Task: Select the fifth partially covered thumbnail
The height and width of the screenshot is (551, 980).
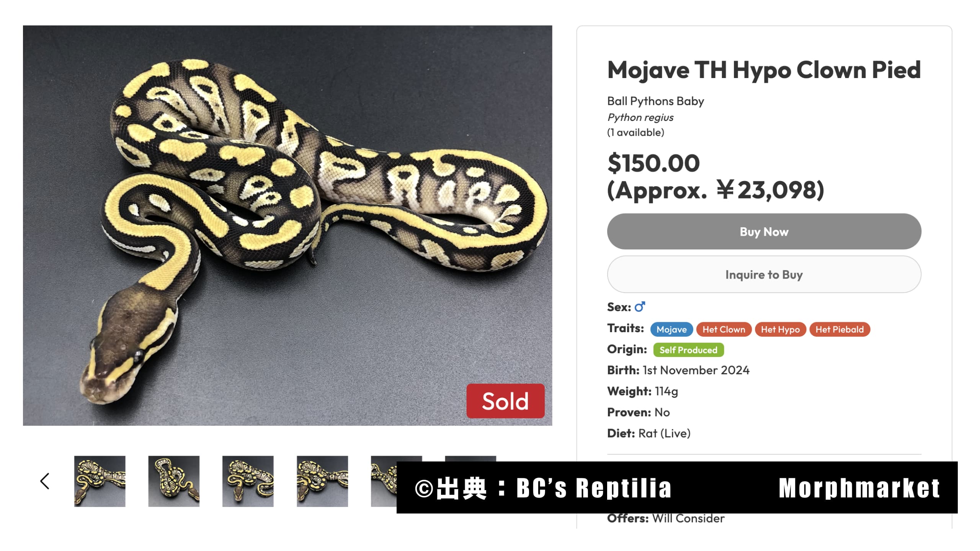Action: [384, 481]
